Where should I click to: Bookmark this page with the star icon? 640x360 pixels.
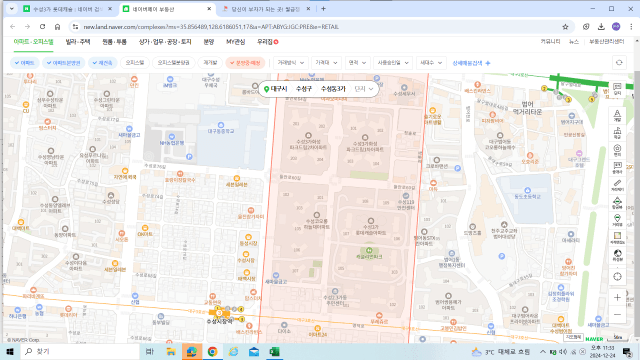pyautogui.click(x=565, y=27)
